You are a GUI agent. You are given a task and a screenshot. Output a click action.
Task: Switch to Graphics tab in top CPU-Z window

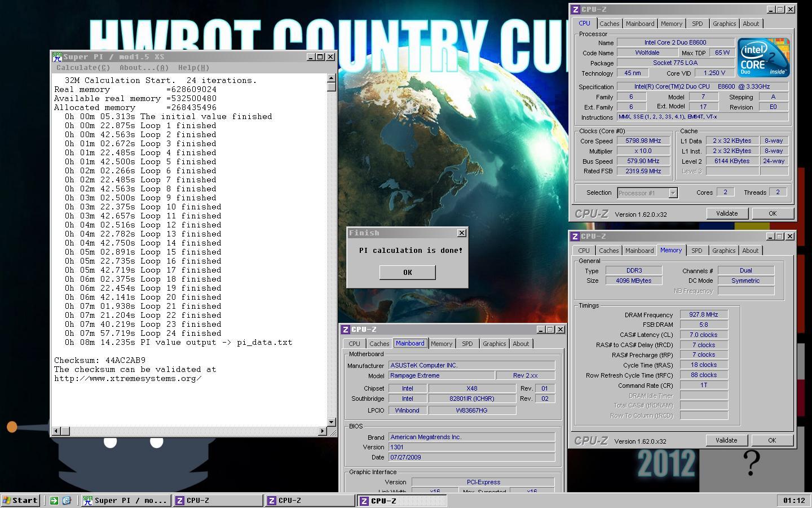pos(724,24)
